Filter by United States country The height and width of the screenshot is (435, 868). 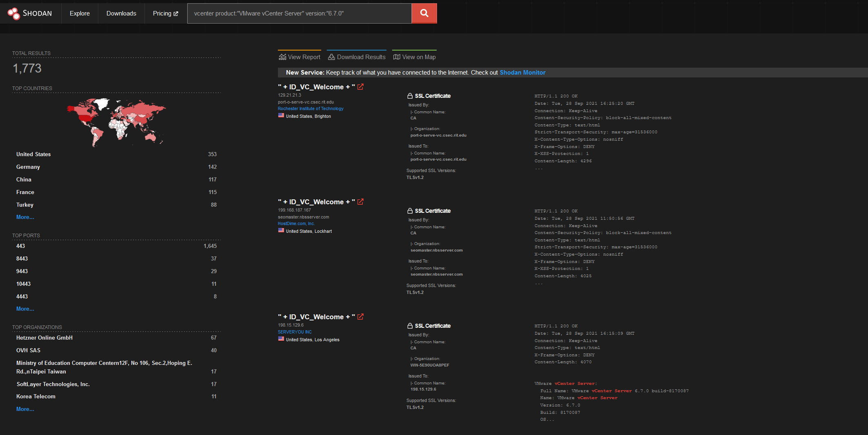[116, 154]
